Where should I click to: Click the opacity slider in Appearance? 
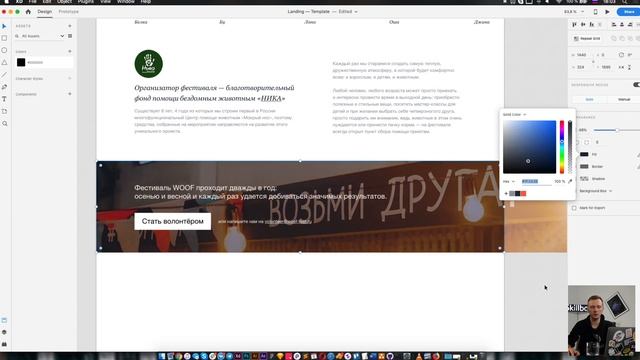click(617, 130)
